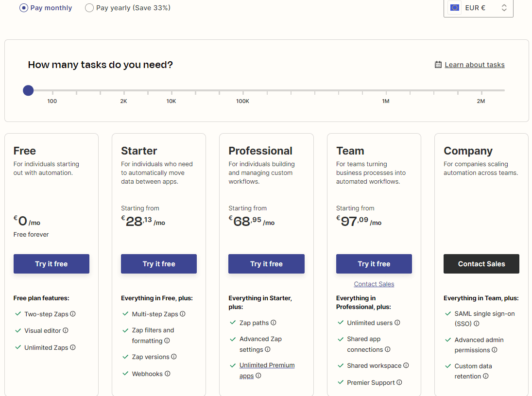Show info for Unlimited Zaps

[72, 347]
